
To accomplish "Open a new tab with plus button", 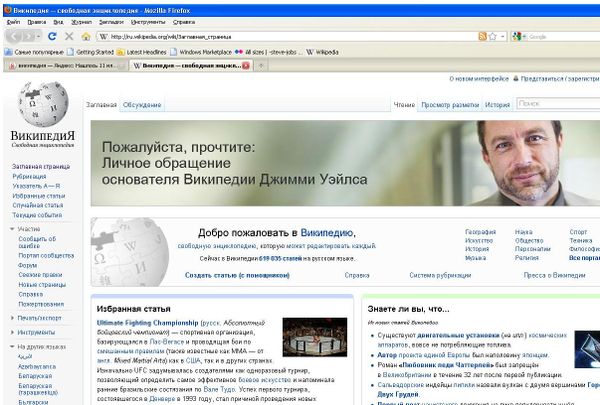I will pos(261,66).
